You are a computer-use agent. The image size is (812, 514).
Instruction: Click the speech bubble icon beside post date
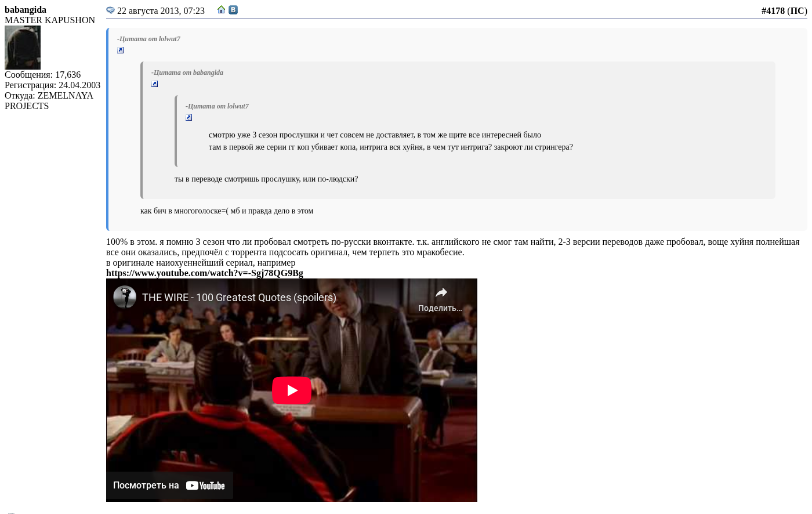pos(110,10)
